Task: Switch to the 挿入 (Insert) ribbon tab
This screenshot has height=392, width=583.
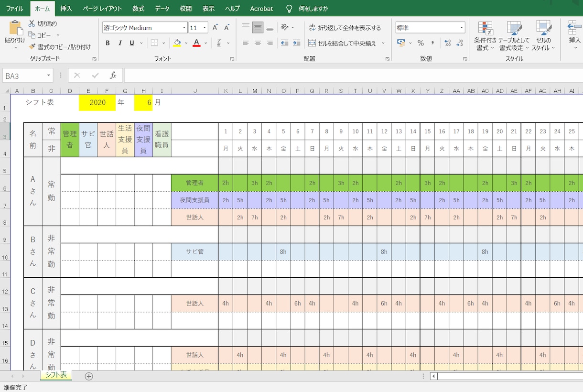Action: point(66,9)
